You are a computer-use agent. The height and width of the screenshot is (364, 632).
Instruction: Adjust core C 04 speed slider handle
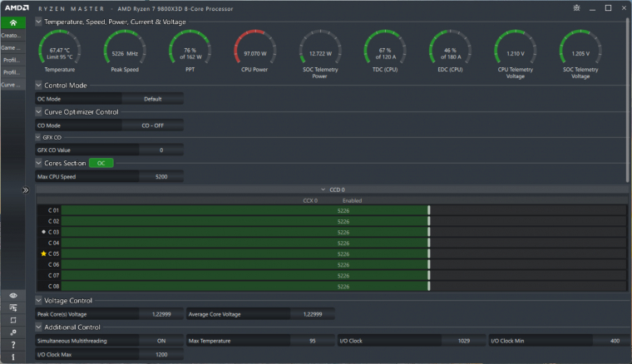(429, 243)
